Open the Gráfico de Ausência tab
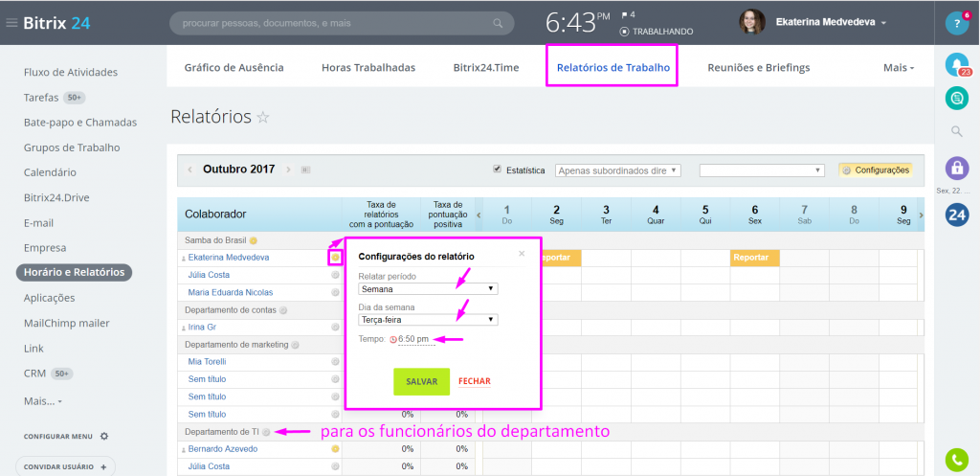 point(234,68)
